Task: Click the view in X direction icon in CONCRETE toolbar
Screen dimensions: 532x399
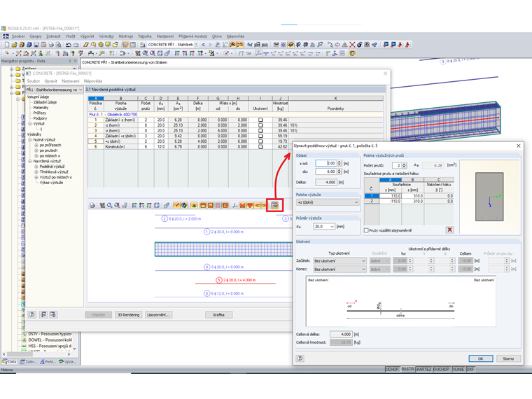Action: coord(134,206)
